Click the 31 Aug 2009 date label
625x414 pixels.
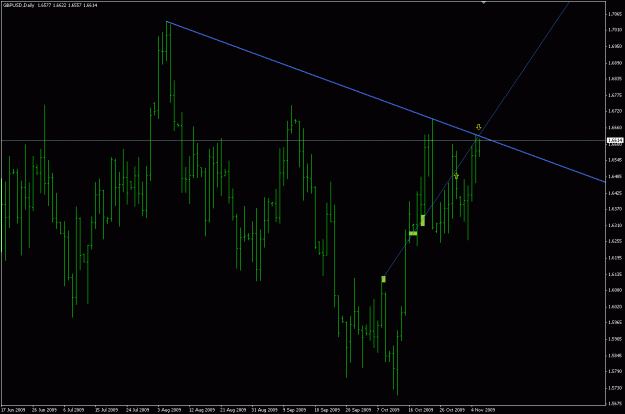tap(265, 410)
